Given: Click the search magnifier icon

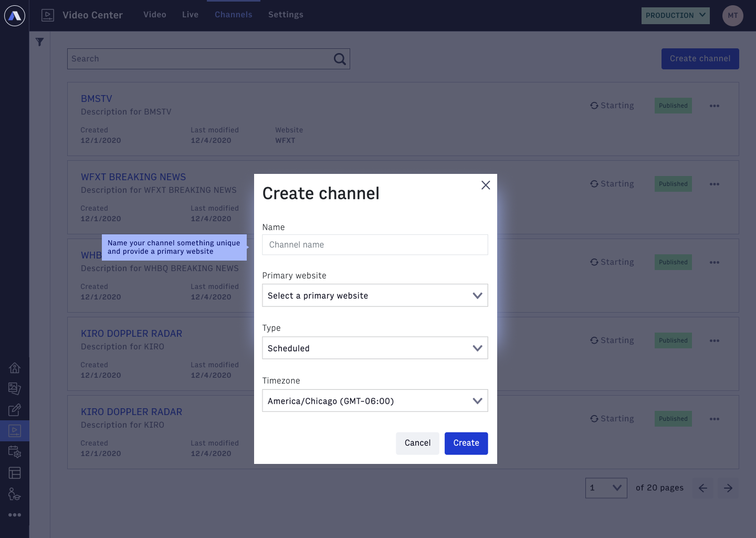Looking at the screenshot, I should pos(340,59).
